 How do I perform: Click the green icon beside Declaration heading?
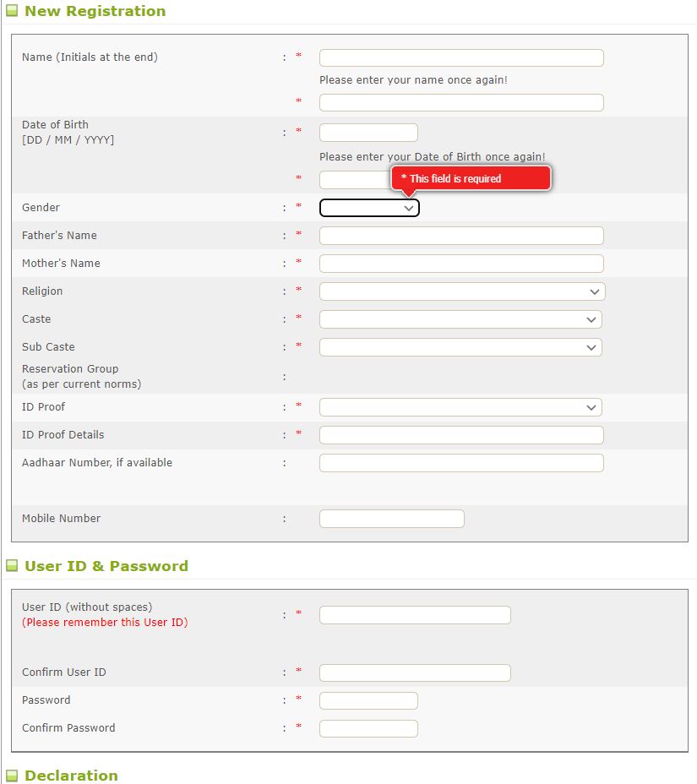click(12, 775)
